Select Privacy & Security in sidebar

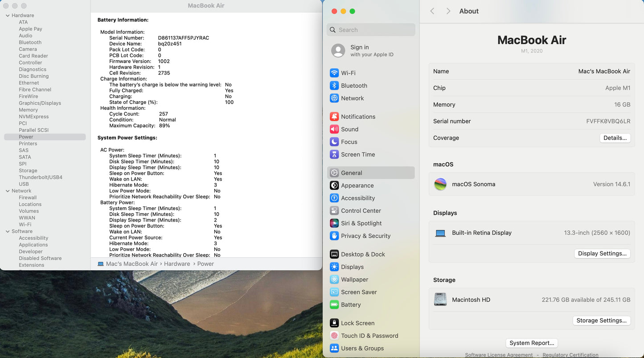(365, 236)
